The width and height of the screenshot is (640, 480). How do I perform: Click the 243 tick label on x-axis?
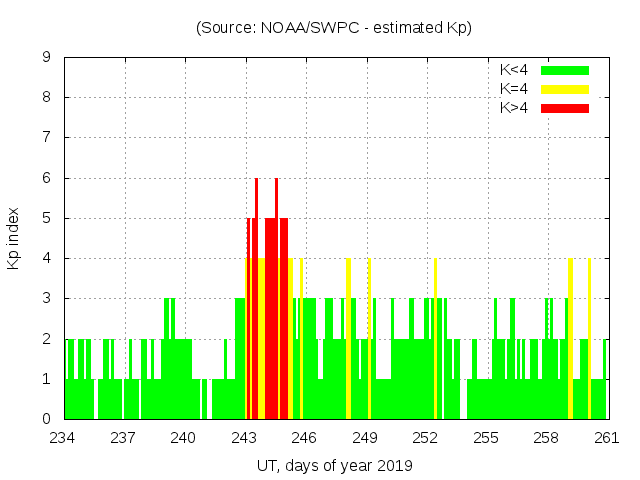click(244, 438)
